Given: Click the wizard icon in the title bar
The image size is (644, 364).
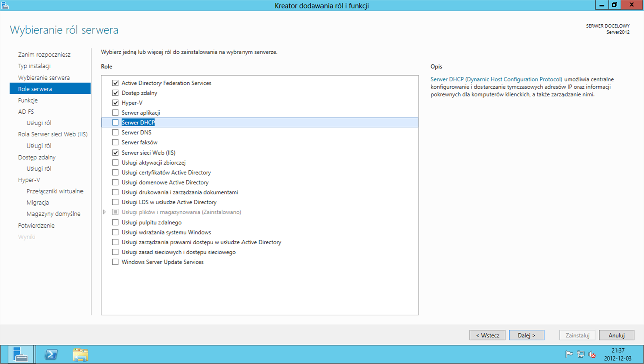Looking at the screenshot, I should point(5,5).
